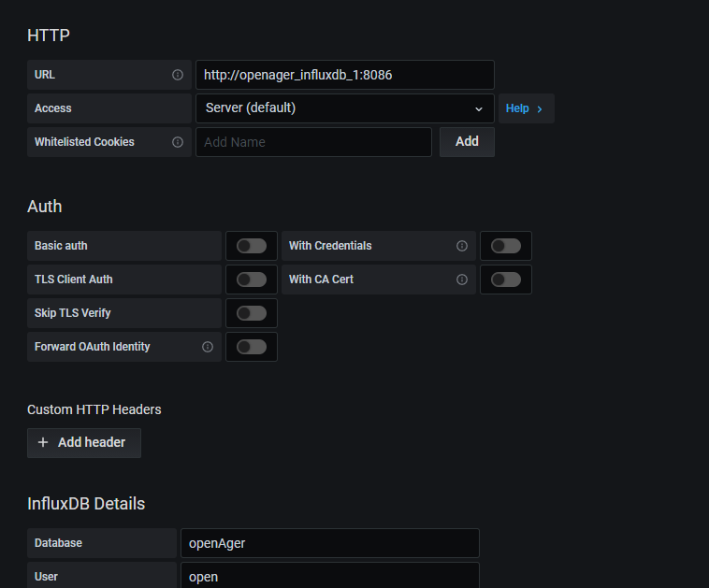This screenshot has height=588, width=709.
Task: Toggle the Basic auth switch
Action: tap(251, 246)
